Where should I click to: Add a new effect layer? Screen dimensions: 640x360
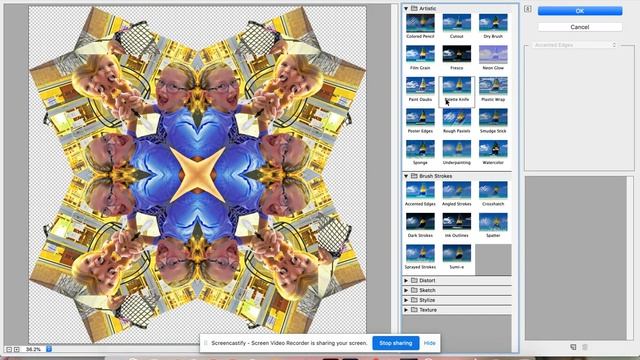click(573, 347)
